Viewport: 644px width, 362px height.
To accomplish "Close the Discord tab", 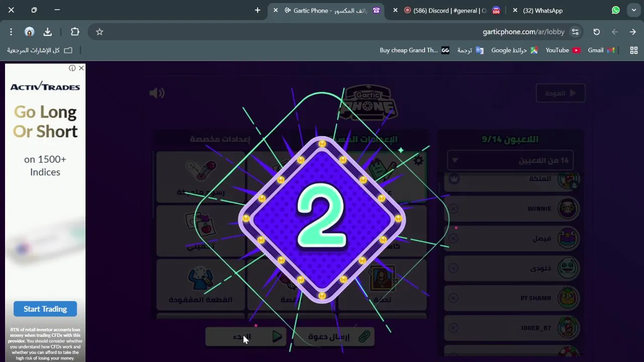I will (395, 10).
